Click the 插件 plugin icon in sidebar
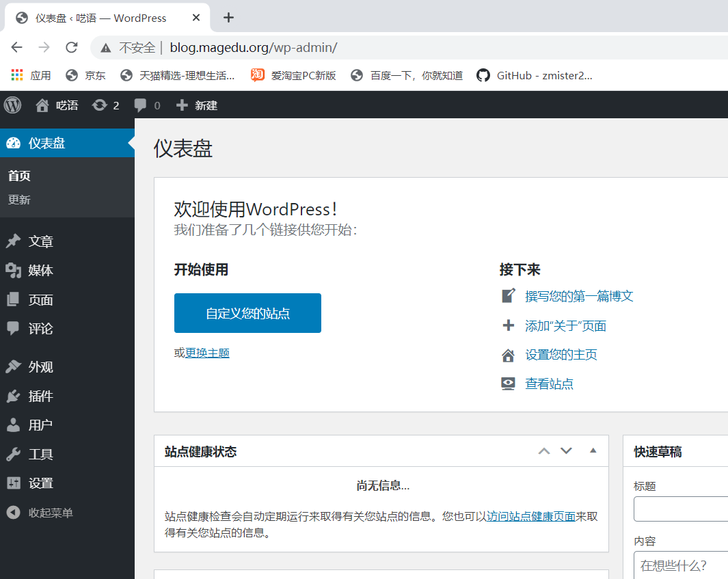The height and width of the screenshot is (579, 728). tap(14, 396)
